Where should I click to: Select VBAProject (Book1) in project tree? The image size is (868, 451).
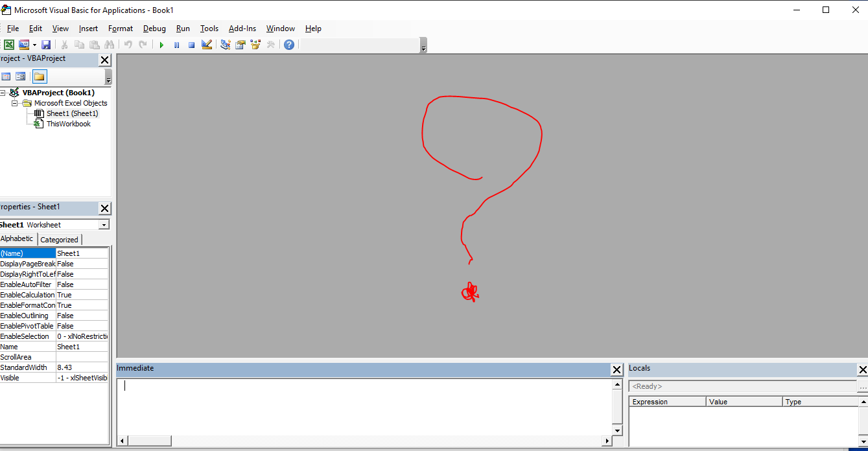coord(58,93)
